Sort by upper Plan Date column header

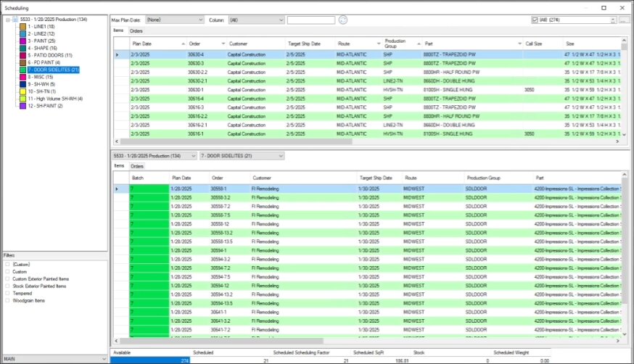click(x=157, y=44)
